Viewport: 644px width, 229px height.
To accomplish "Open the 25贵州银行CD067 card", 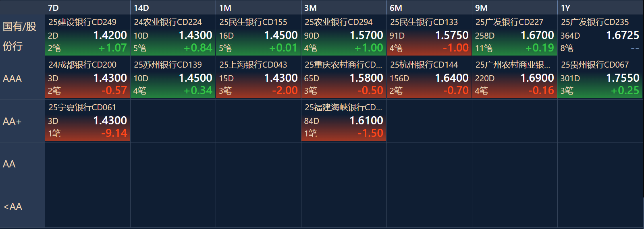I will pos(600,78).
